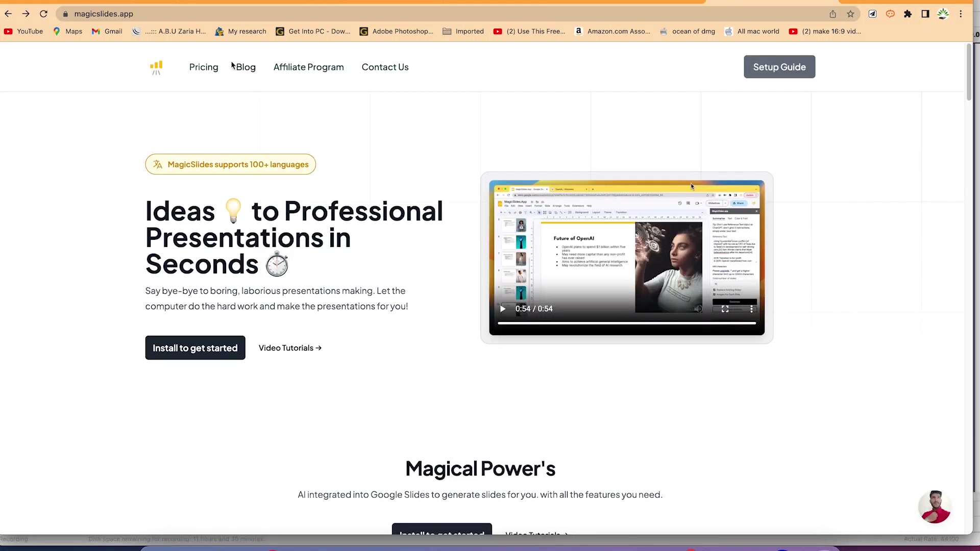Bookmark this page with the star icon
Viewport: 980px width, 551px height.
pos(850,14)
